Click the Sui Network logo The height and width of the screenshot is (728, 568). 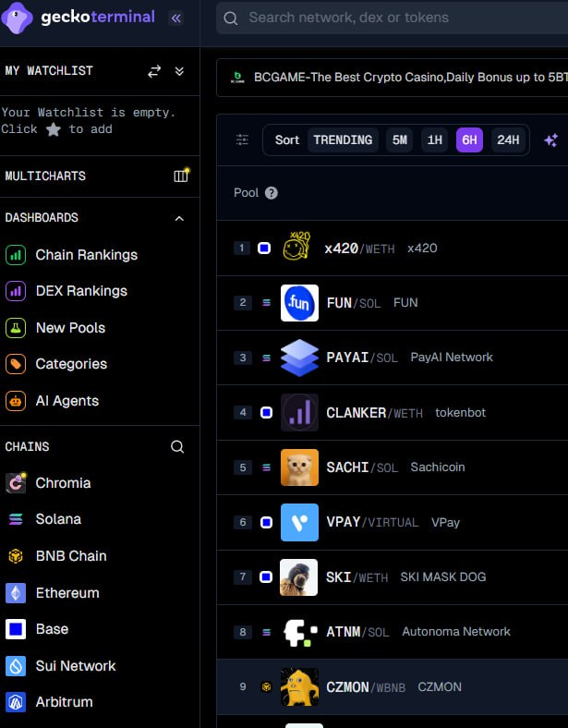coord(16,666)
